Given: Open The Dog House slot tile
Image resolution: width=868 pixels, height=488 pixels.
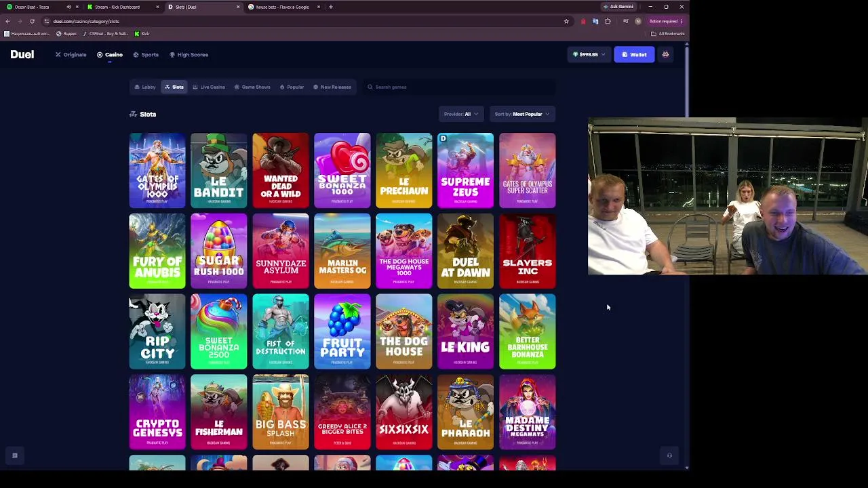Looking at the screenshot, I should coord(404,331).
